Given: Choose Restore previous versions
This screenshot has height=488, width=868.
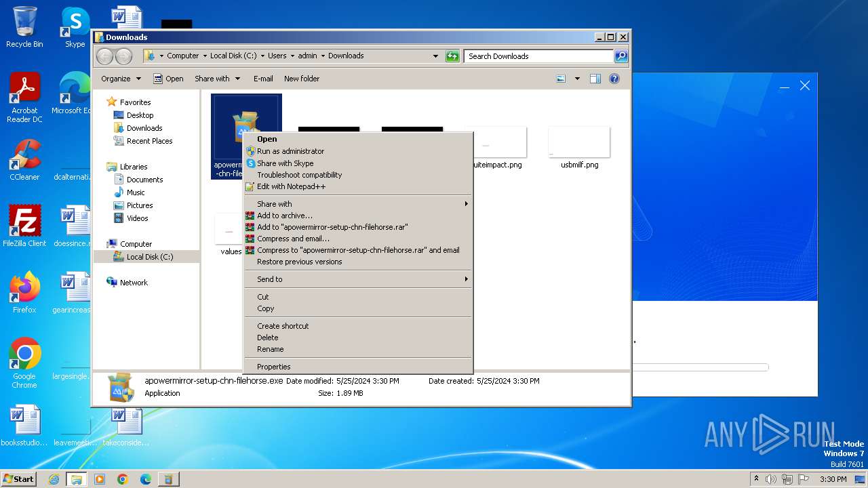Looking at the screenshot, I should click(357, 262).
